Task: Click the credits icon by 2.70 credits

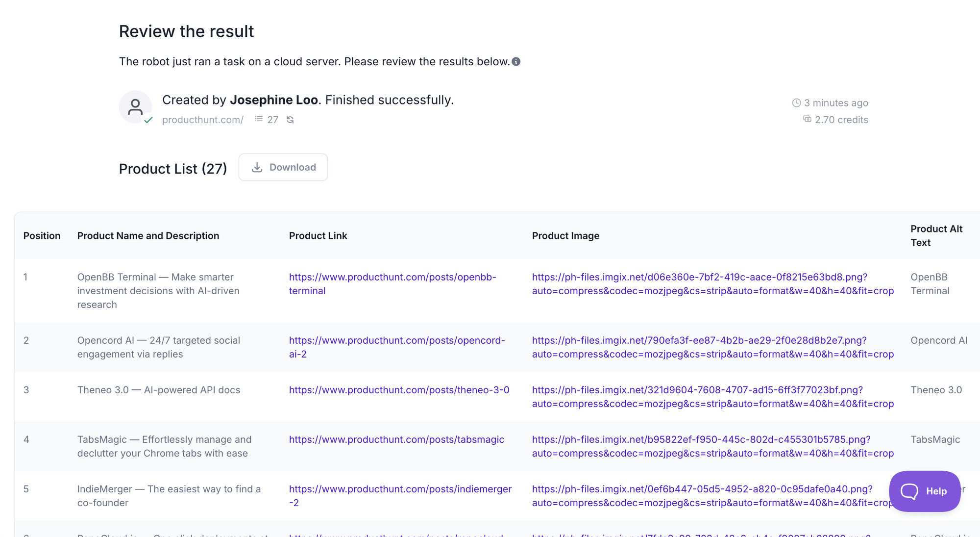Action: [807, 119]
